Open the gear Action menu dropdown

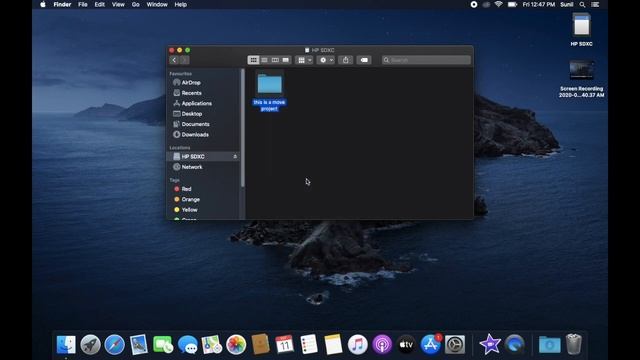(x=326, y=60)
